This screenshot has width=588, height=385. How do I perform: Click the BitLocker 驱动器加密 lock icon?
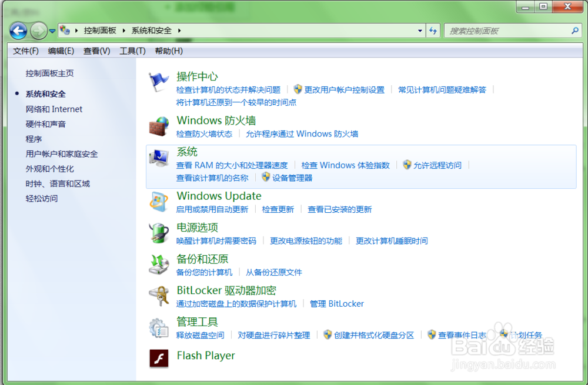tap(159, 294)
